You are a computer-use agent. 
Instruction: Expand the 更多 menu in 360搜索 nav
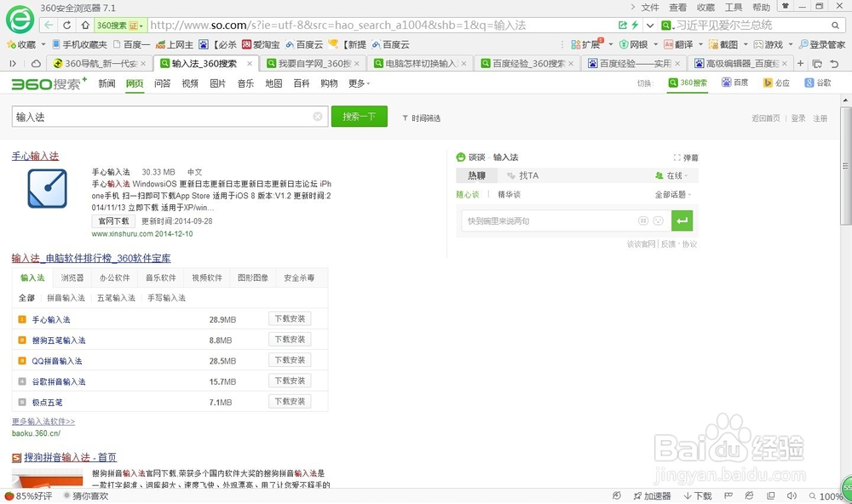point(360,83)
